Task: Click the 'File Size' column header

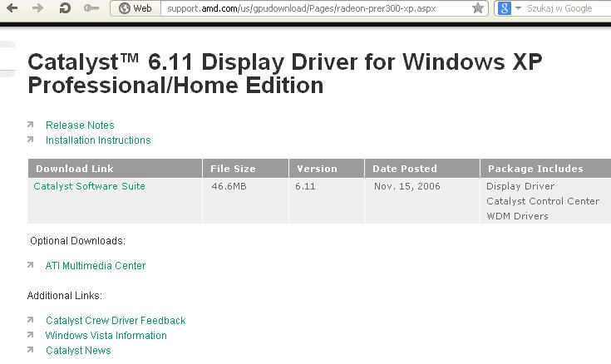Action: (x=245, y=169)
